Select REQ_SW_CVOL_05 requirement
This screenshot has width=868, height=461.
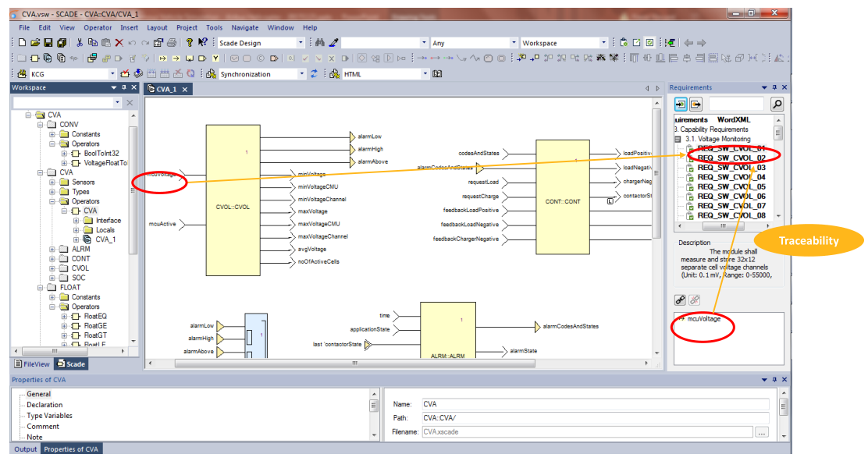731,186
